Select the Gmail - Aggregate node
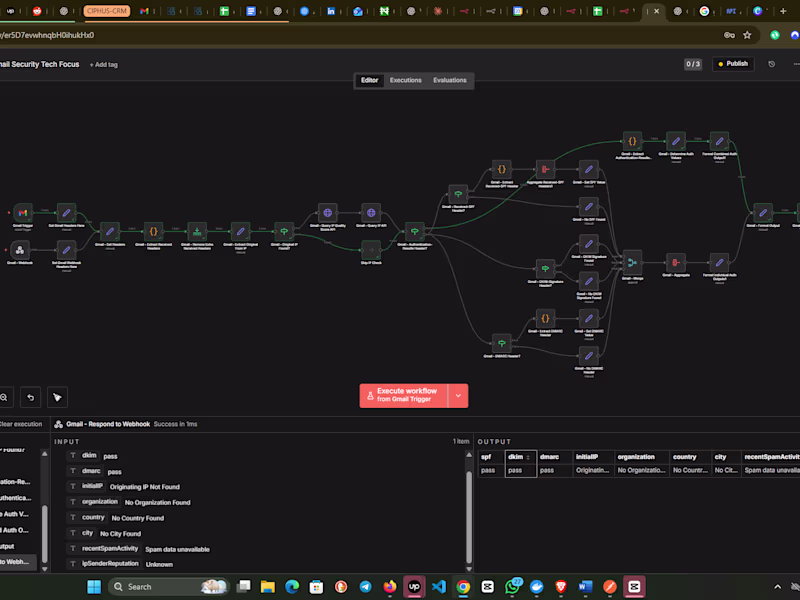 676,261
